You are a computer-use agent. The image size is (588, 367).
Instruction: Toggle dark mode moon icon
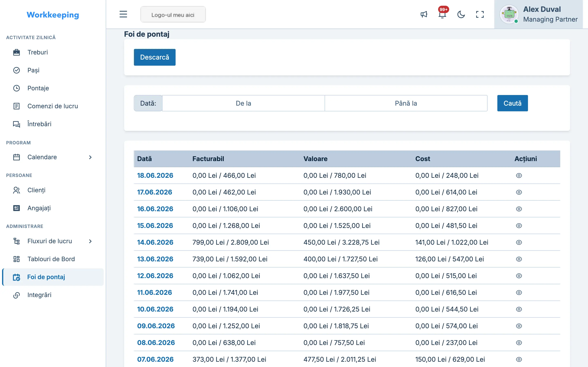[461, 14]
